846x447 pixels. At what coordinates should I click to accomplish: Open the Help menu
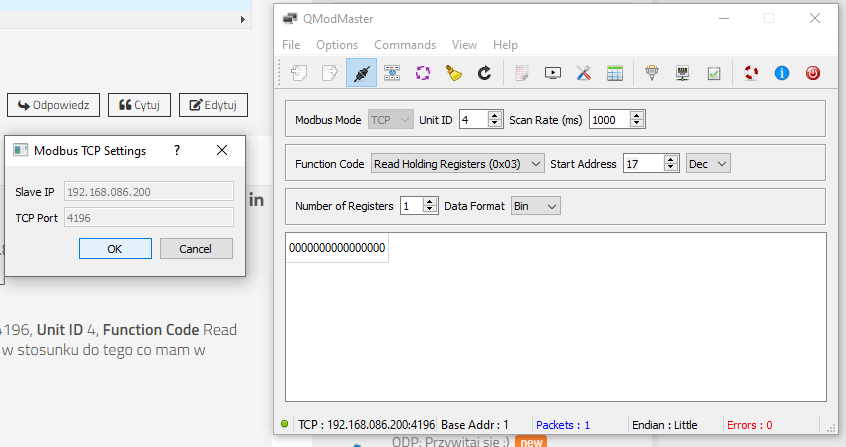click(505, 45)
